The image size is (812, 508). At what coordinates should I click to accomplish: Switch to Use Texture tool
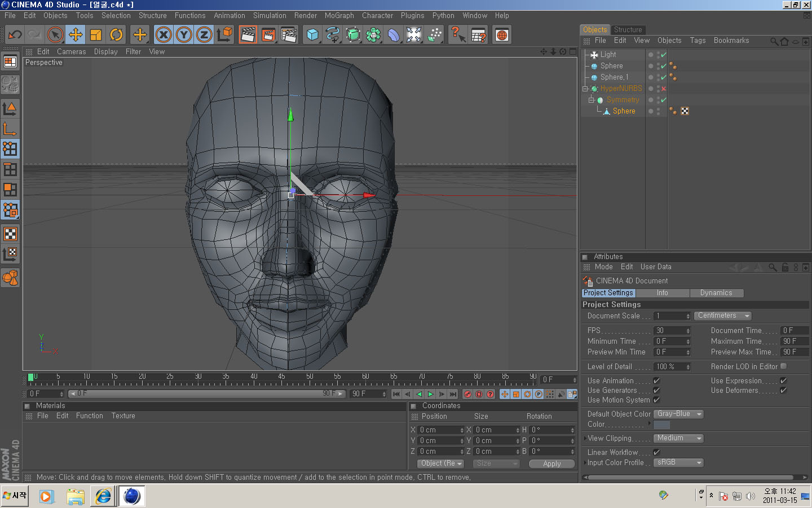point(10,234)
